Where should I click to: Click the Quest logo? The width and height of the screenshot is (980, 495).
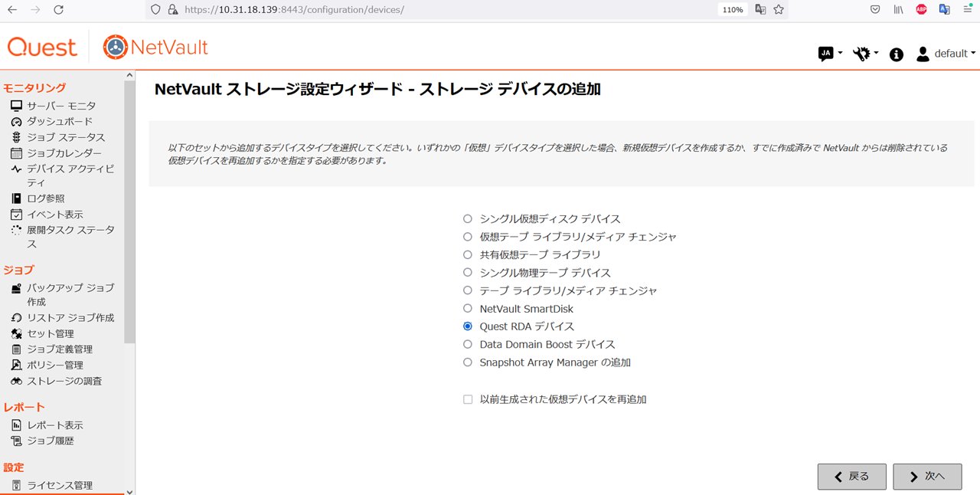coord(42,47)
